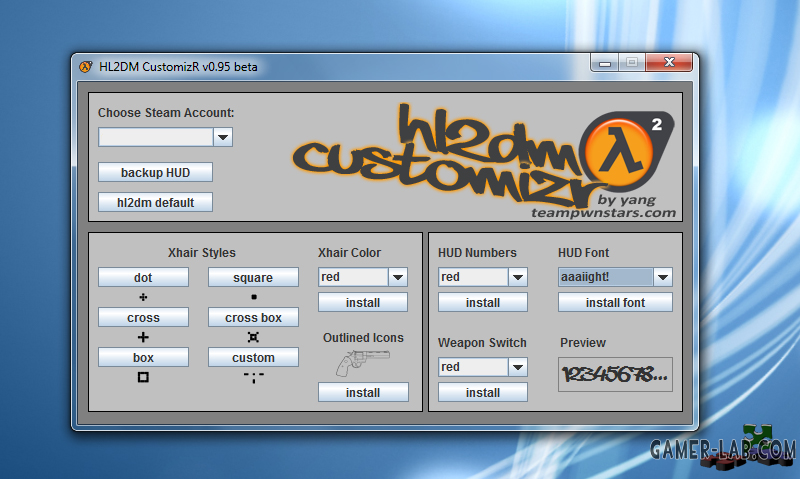Click the Xhair Styles heading
This screenshot has height=479, width=800.
(x=202, y=253)
